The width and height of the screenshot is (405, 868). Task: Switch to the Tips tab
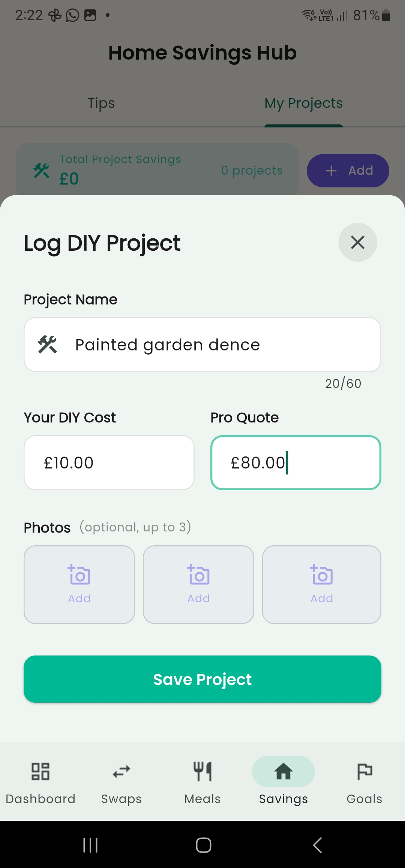(x=101, y=103)
